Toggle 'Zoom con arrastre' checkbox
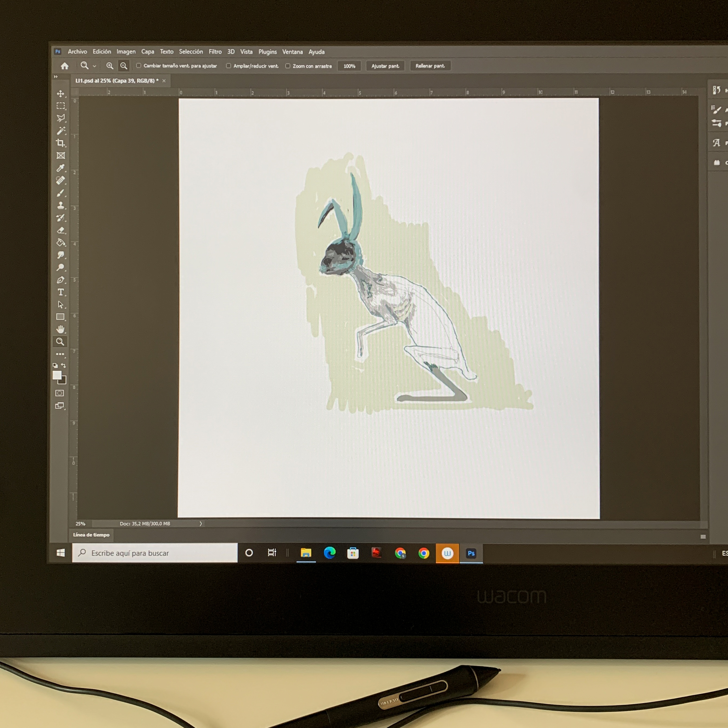 288,66
